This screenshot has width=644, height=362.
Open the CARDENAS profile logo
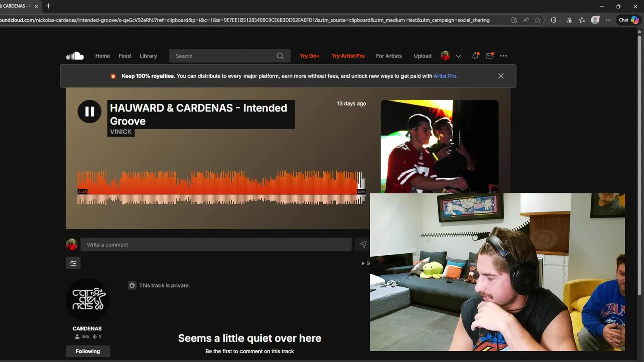point(88,300)
